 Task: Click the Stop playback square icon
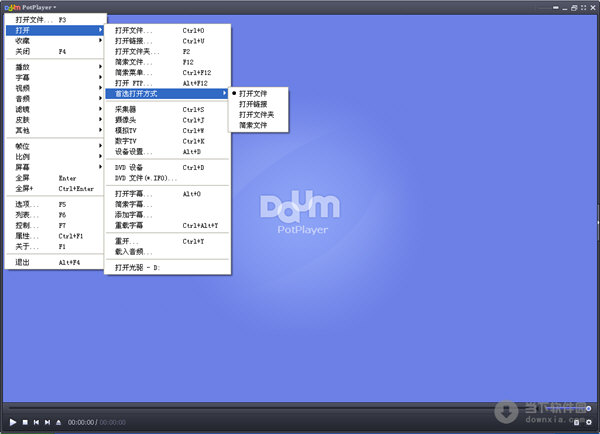(25, 422)
